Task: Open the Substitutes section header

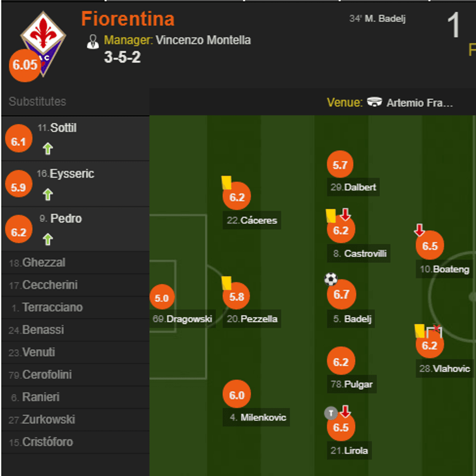Action: (37, 102)
